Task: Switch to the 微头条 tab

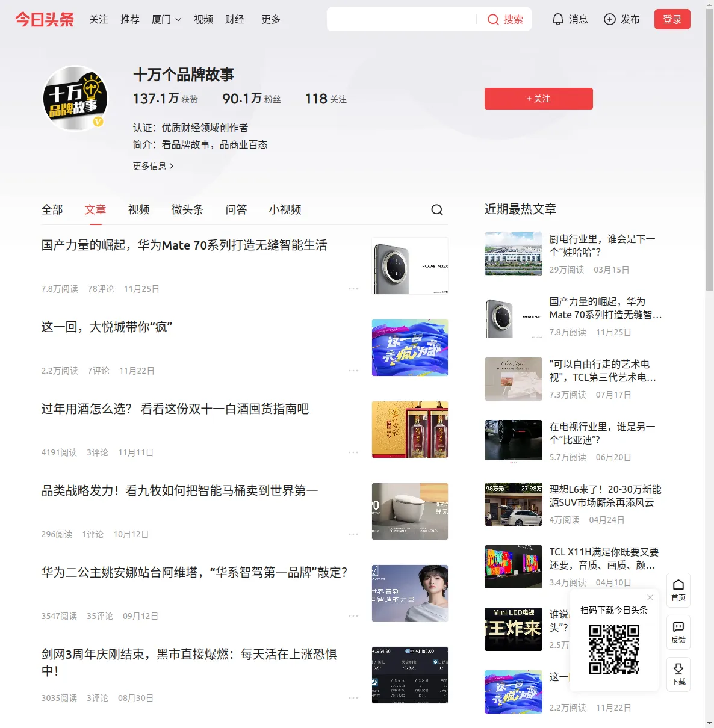Action: pos(188,209)
